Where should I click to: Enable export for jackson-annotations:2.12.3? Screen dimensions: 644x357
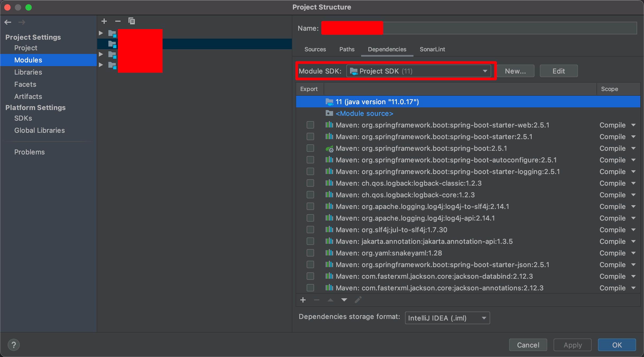pos(310,288)
